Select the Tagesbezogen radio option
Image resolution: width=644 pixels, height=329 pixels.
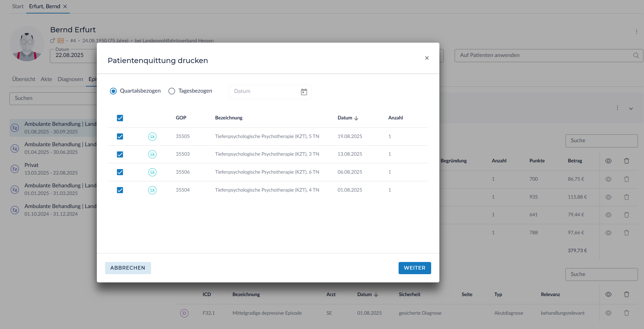(x=172, y=91)
